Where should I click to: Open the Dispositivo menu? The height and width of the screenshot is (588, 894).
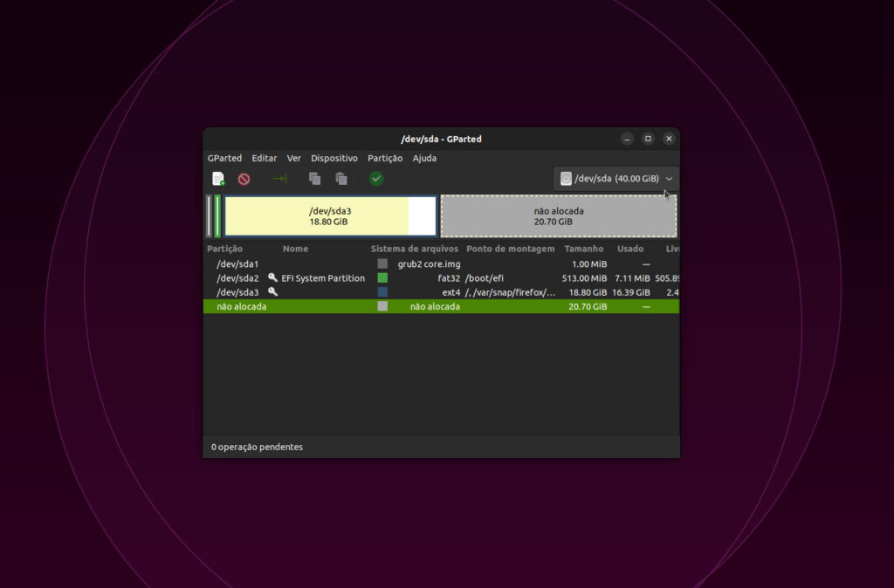coord(334,159)
